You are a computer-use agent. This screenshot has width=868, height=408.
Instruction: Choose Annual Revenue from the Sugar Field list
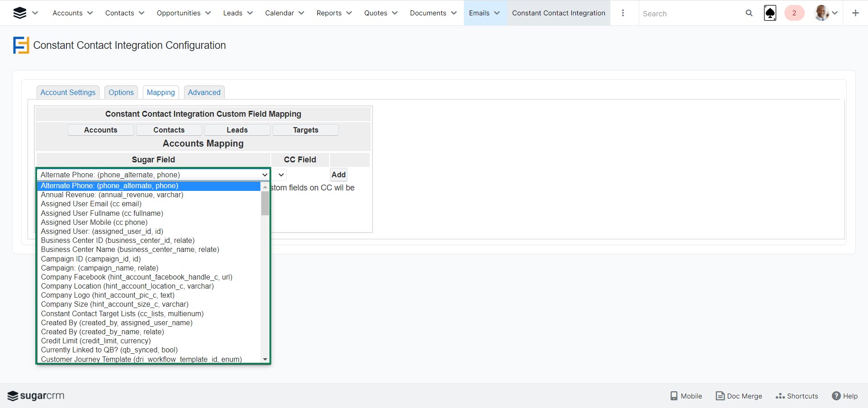[112, 195]
